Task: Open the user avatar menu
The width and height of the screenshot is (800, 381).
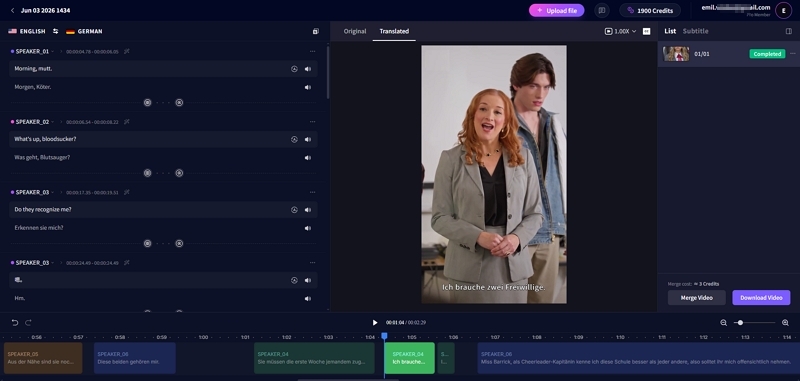Action: click(783, 10)
